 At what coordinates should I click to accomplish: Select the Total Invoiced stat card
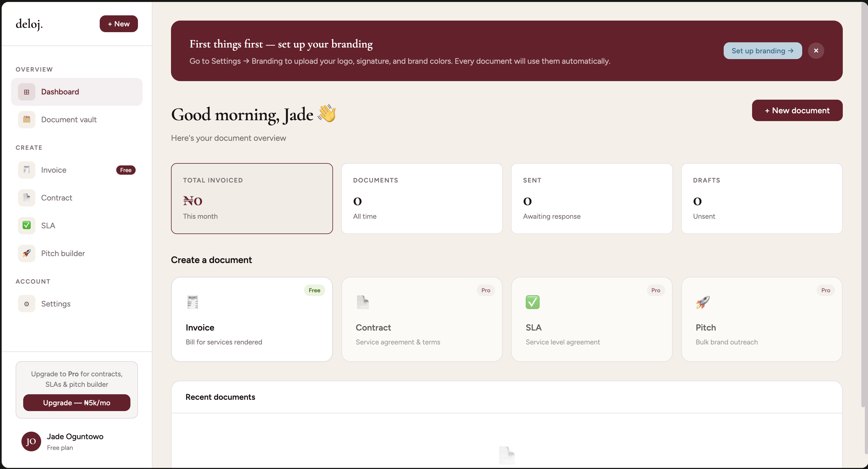coord(252,199)
